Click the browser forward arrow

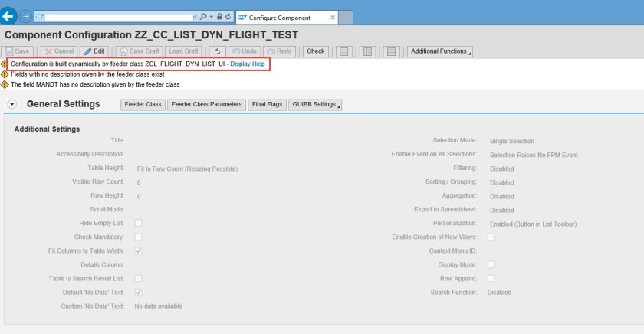(x=25, y=16)
